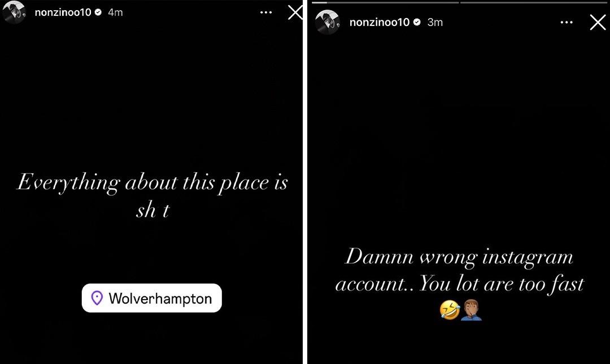Screen dimensions: 610x364
Task: Tap the laughing emoji in right story
Action: (x=450, y=310)
